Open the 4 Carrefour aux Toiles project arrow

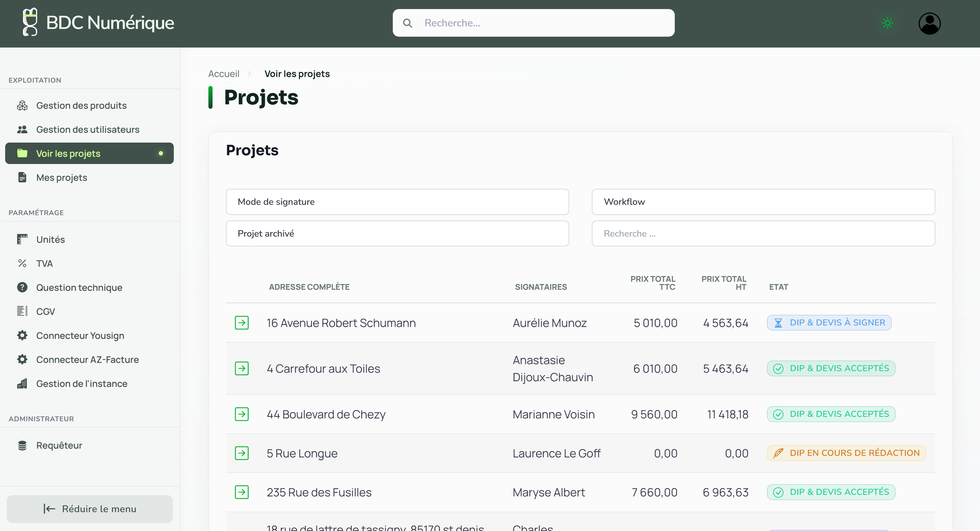pyautogui.click(x=241, y=368)
